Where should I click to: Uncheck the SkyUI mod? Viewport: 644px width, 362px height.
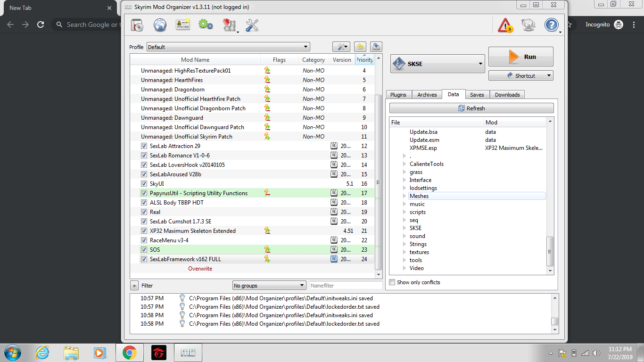144,183
